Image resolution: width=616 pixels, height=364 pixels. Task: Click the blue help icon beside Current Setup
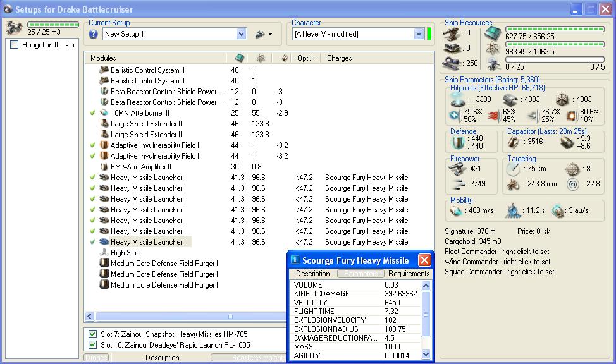(94, 34)
